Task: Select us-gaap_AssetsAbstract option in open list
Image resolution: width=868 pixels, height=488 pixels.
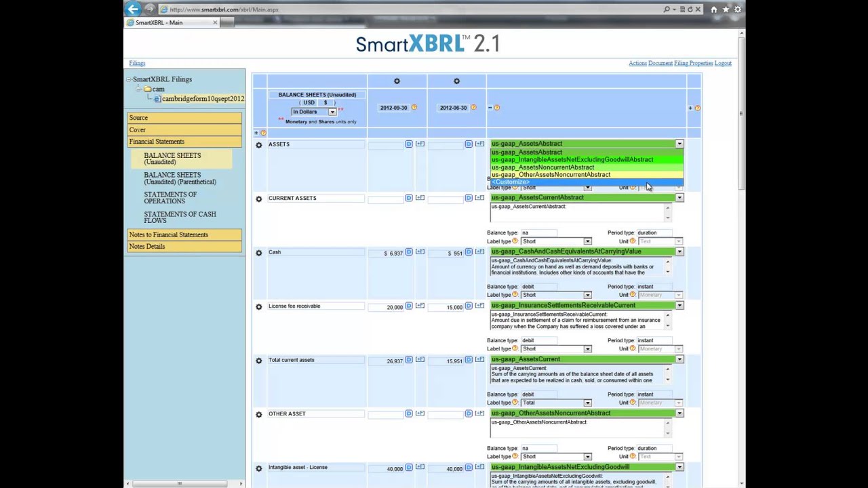Action: [x=587, y=152]
